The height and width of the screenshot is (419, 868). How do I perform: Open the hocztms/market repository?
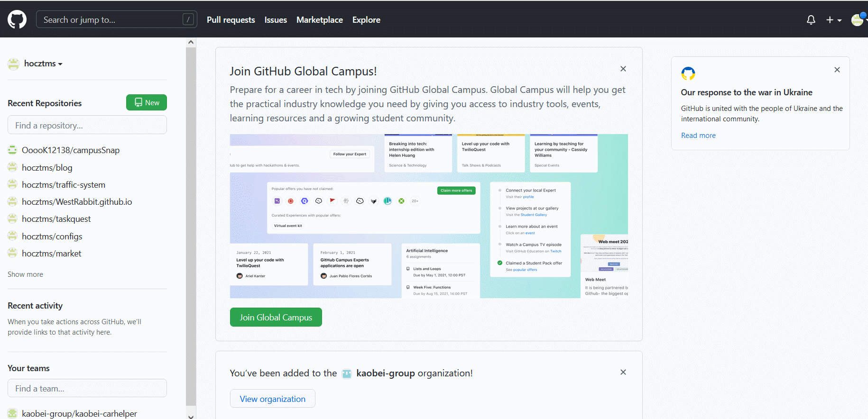[52, 254]
